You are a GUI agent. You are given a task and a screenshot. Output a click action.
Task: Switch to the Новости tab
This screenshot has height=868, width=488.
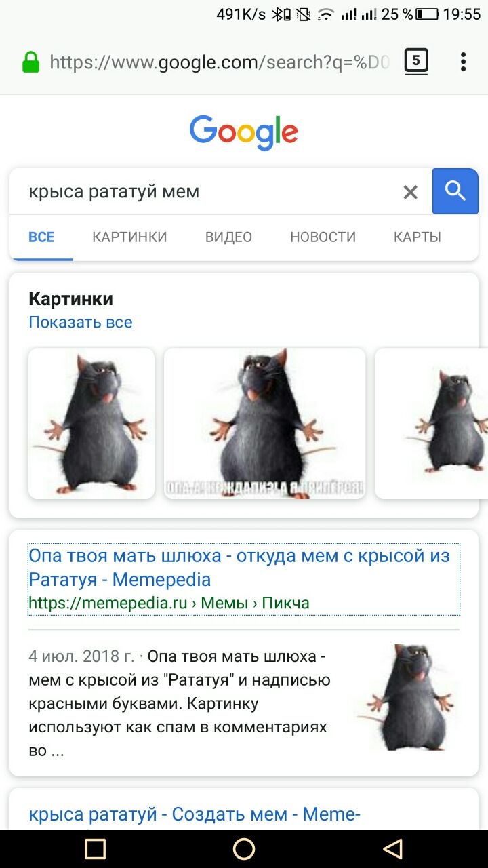tap(323, 237)
